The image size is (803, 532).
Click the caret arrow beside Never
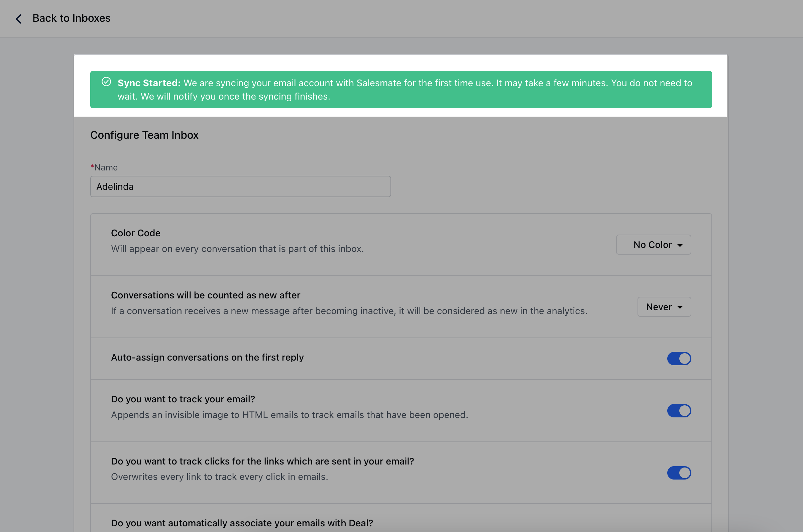(x=680, y=307)
